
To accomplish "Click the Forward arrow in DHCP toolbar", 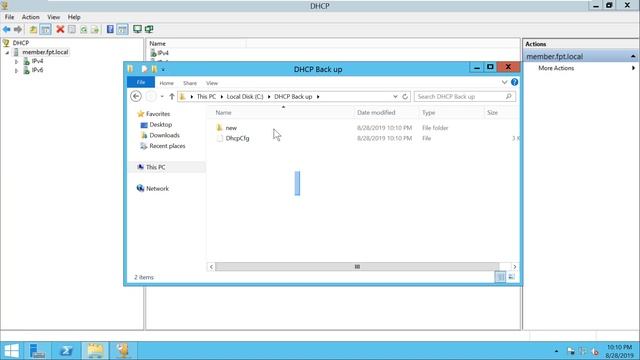I will (18, 29).
